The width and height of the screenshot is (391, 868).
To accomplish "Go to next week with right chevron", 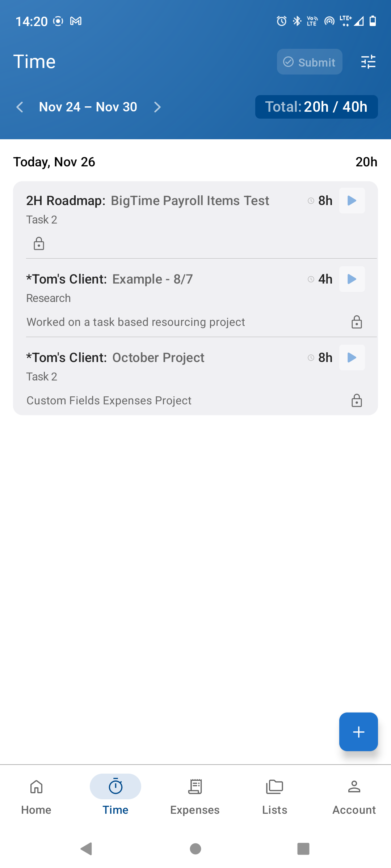I will pyautogui.click(x=157, y=107).
